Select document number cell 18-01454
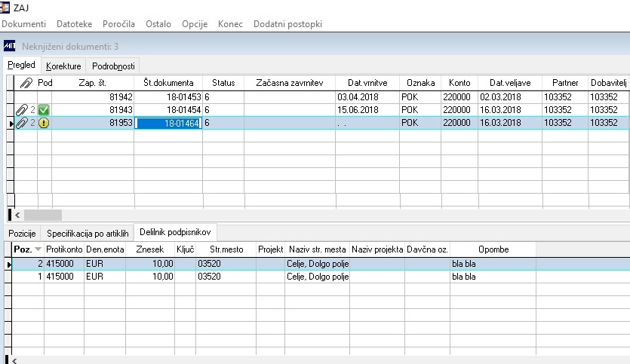This screenshot has height=364, width=630. (x=168, y=110)
